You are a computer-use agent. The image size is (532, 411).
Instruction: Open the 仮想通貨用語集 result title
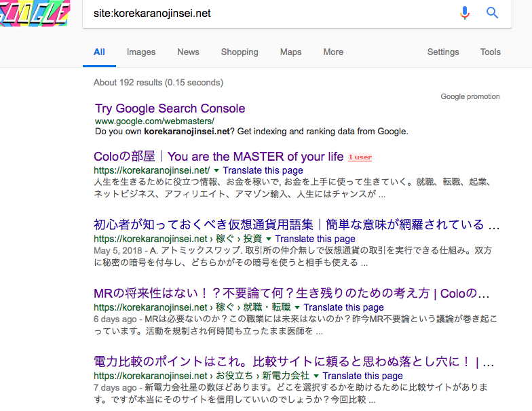point(297,225)
